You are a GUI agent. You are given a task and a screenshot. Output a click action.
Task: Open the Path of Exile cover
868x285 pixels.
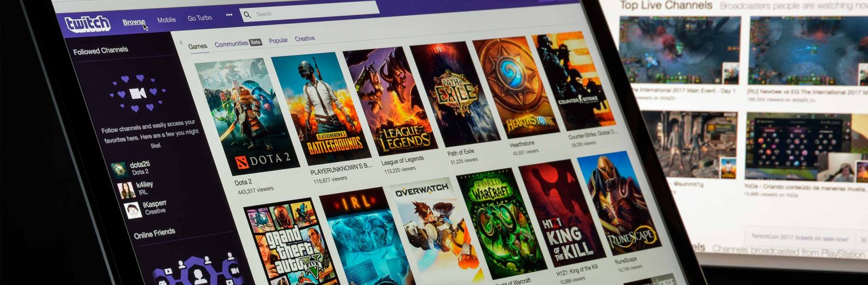pos(455,94)
